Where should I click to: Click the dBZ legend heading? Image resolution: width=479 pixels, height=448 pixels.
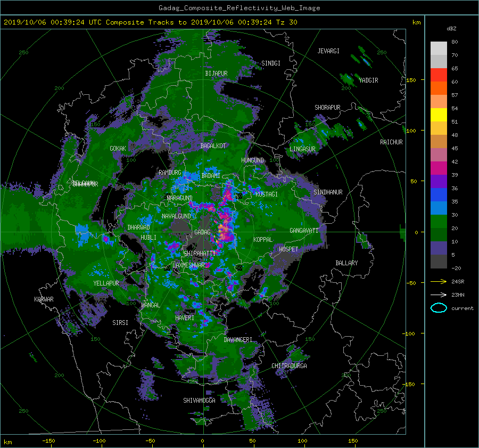[451, 29]
